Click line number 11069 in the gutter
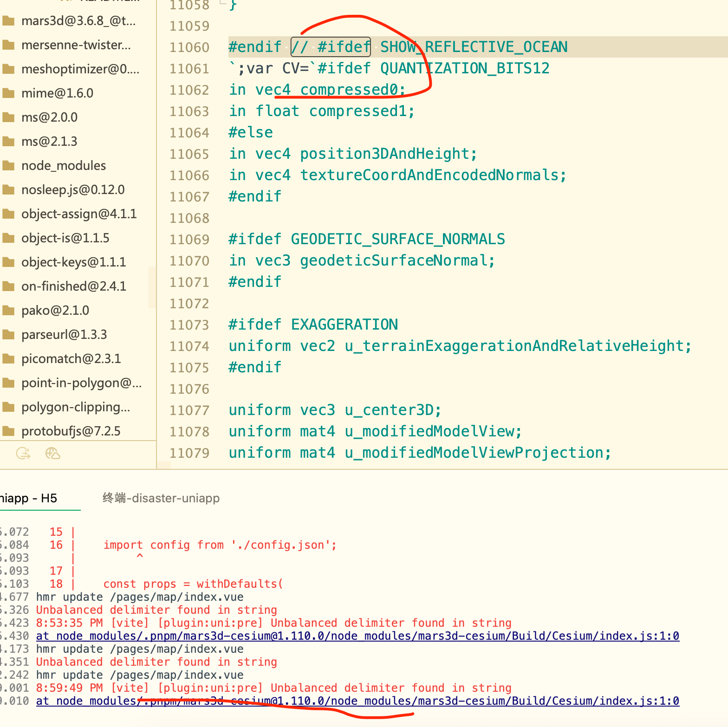Image resolution: width=728 pixels, height=727 pixels. click(189, 240)
